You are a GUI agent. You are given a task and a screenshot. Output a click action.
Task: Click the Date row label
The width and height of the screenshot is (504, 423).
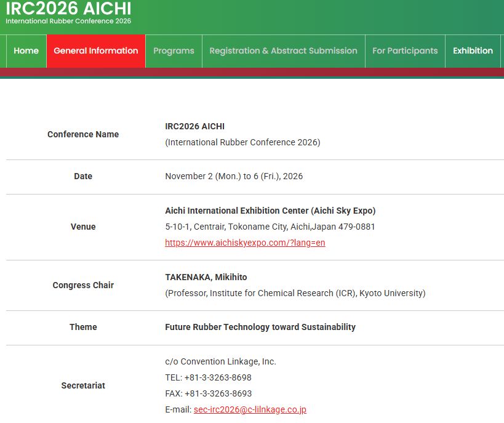83,176
